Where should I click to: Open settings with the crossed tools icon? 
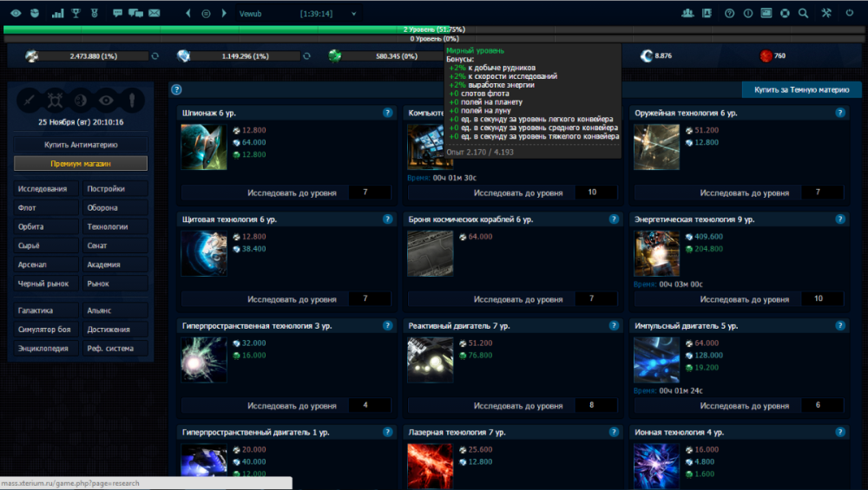click(x=826, y=13)
